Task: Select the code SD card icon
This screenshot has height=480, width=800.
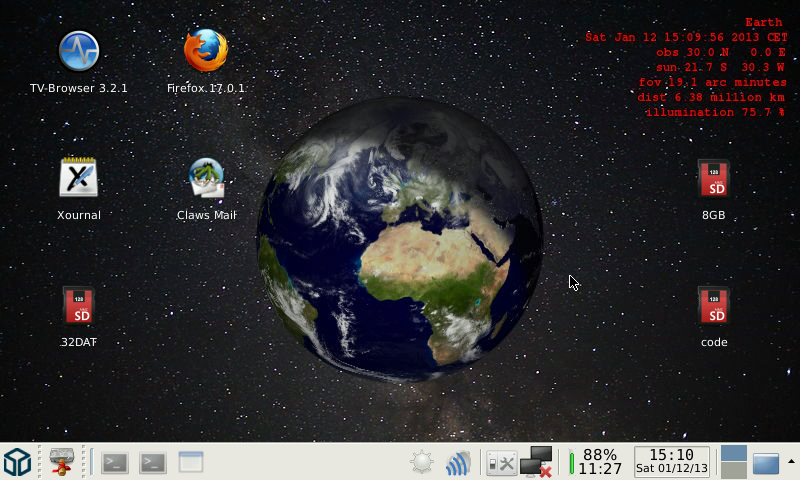Action: [713, 306]
